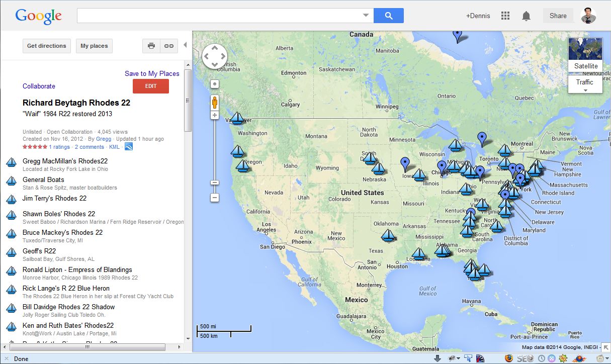This screenshot has width=611, height=364.
Task: Click the Save to My Places link
Action: [152, 73]
